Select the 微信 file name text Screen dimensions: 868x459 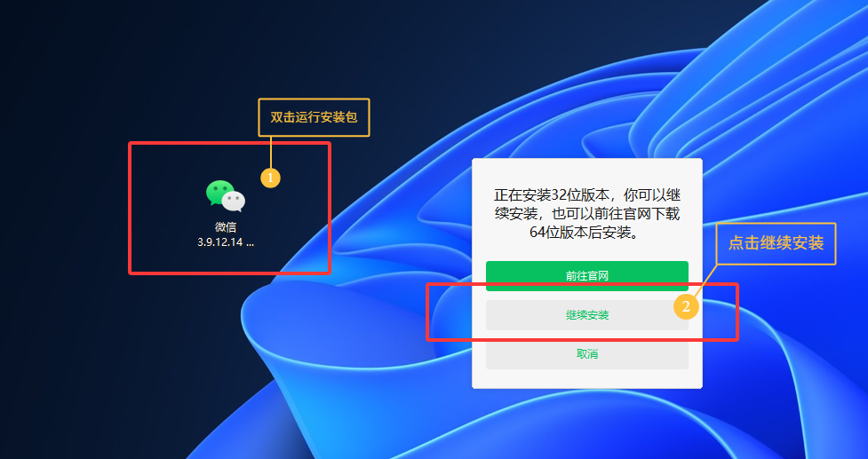click(226, 226)
